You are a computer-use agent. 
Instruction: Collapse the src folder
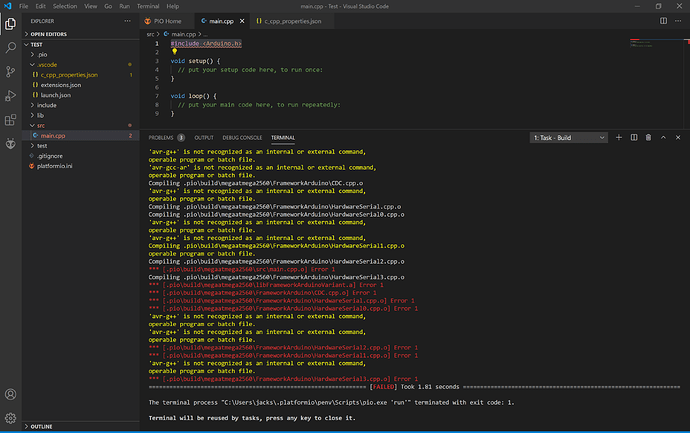pos(81,125)
